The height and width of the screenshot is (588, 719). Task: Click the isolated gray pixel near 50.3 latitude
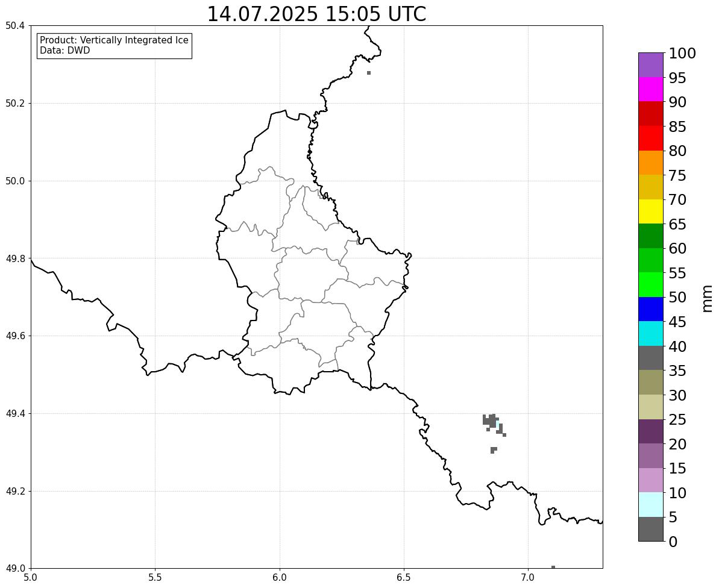369,73
